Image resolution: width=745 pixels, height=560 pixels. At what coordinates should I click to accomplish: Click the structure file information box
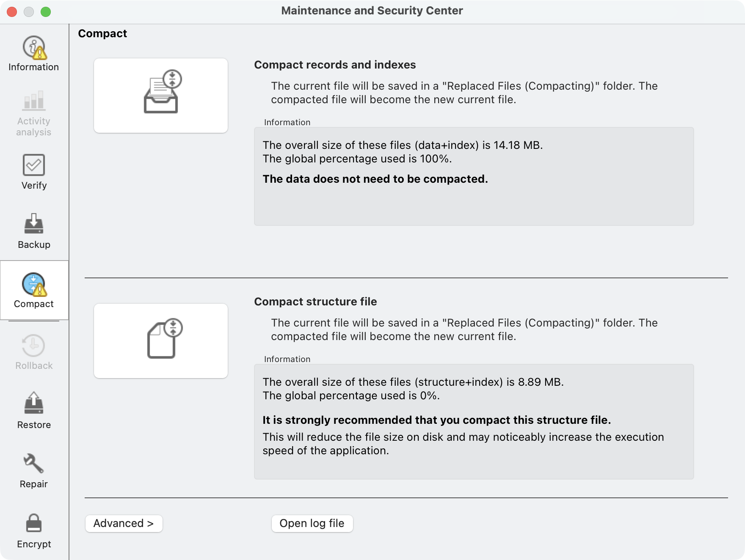(474, 421)
